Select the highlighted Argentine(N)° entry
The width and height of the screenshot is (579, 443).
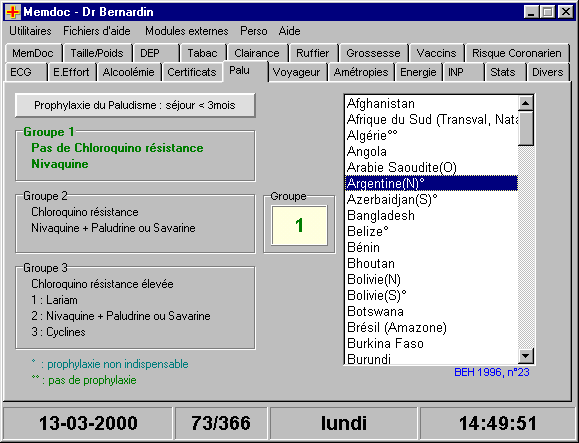click(431, 183)
